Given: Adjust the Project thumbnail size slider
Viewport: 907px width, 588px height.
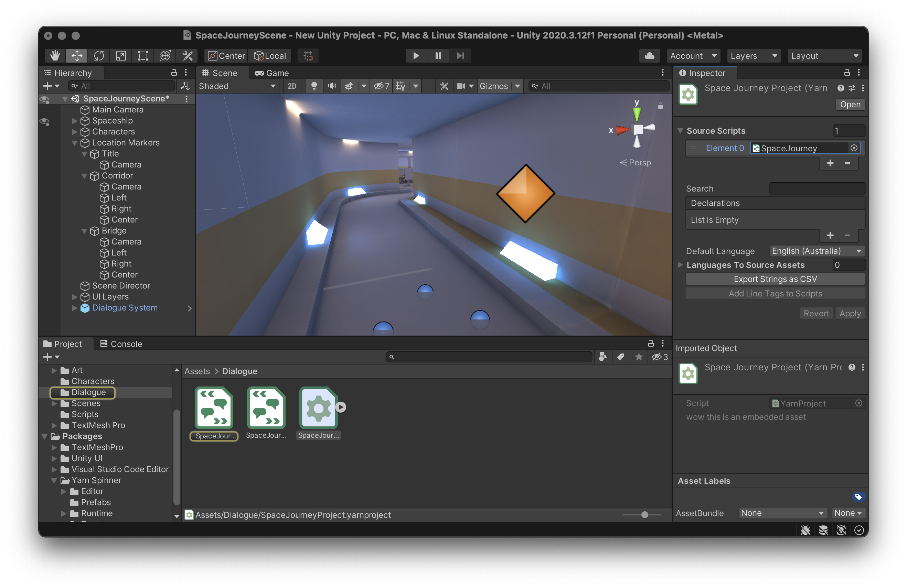Looking at the screenshot, I should point(644,515).
